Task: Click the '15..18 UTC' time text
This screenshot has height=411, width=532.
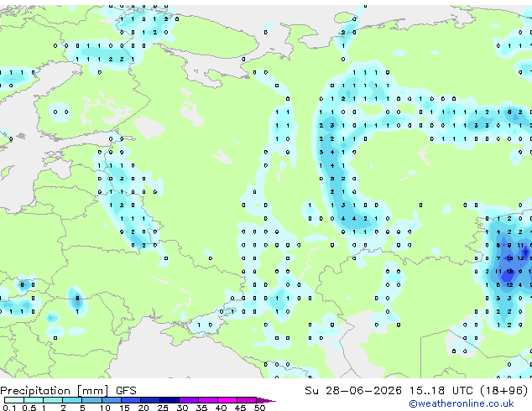Action: (441, 391)
